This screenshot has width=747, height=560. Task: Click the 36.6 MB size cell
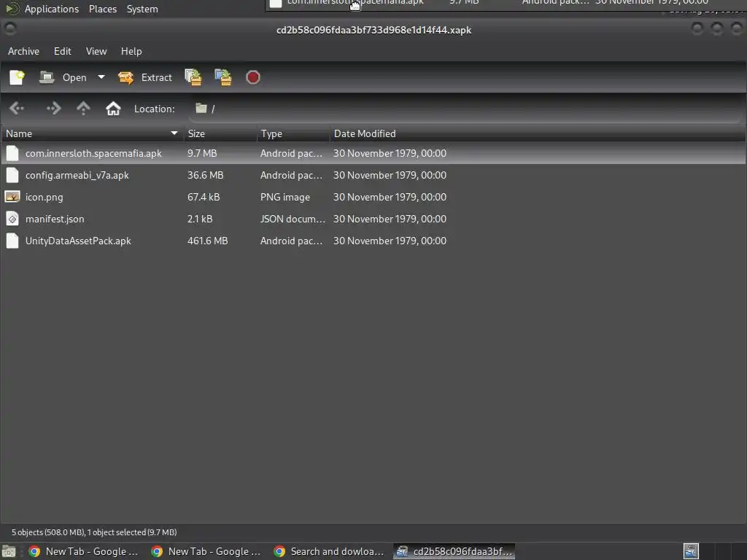click(x=205, y=175)
